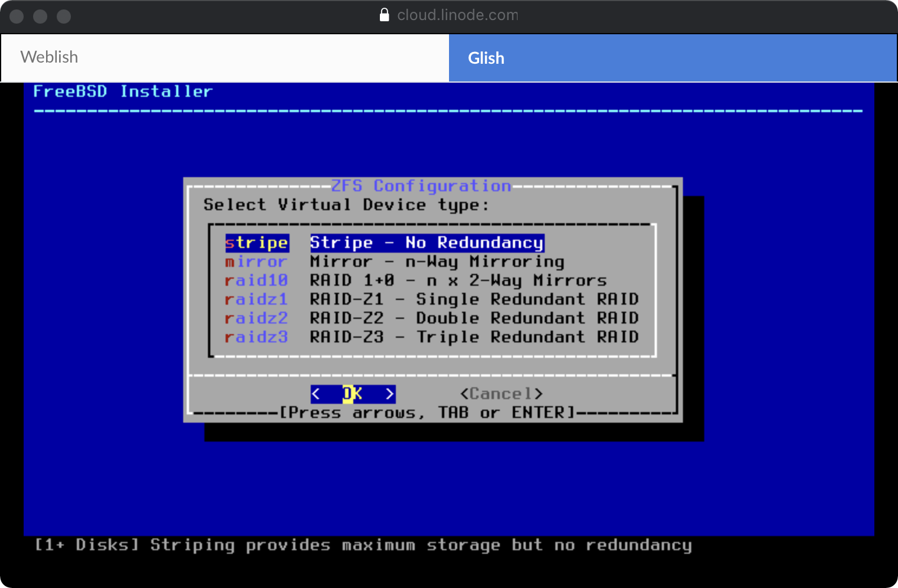Select the 'mirror' tag in the list
This screenshot has height=588, width=898.
(256, 262)
